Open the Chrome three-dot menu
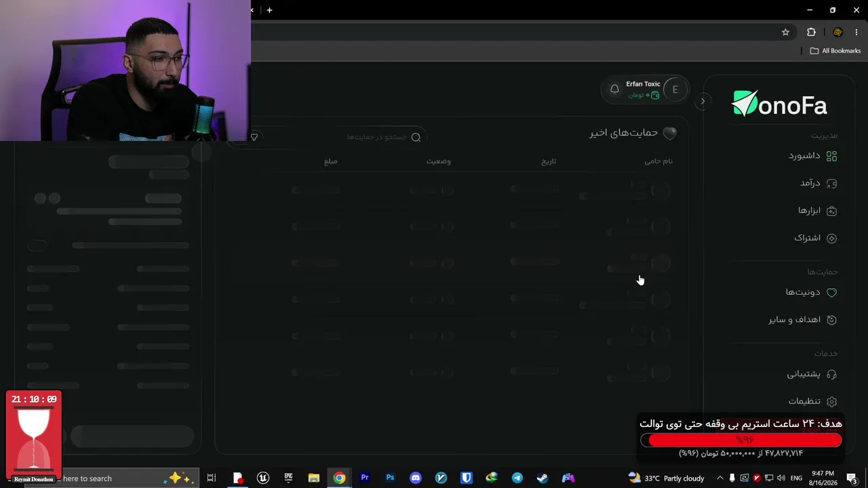 [x=858, y=32]
